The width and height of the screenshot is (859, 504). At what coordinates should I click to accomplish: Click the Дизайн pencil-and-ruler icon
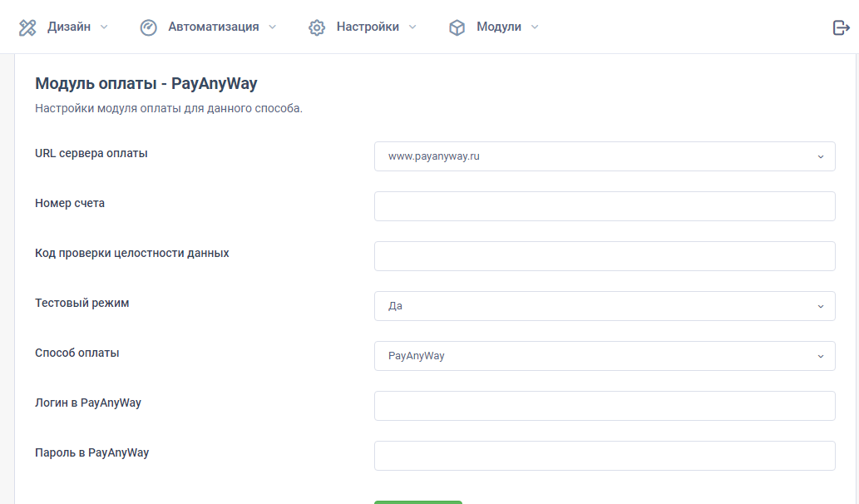27,27
